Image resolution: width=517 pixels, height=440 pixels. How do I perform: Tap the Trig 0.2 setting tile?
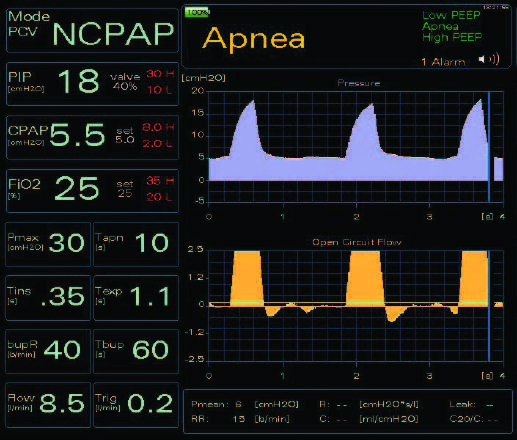click(136, 405)
